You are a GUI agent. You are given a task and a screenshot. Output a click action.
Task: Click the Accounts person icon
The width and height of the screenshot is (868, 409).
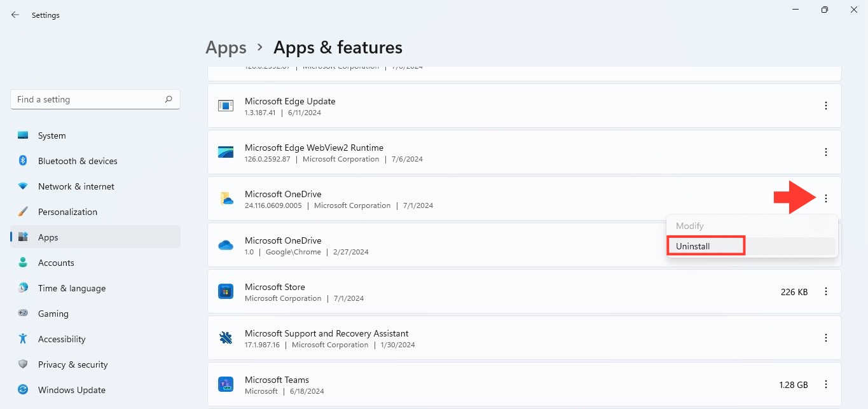pos(23,263)
